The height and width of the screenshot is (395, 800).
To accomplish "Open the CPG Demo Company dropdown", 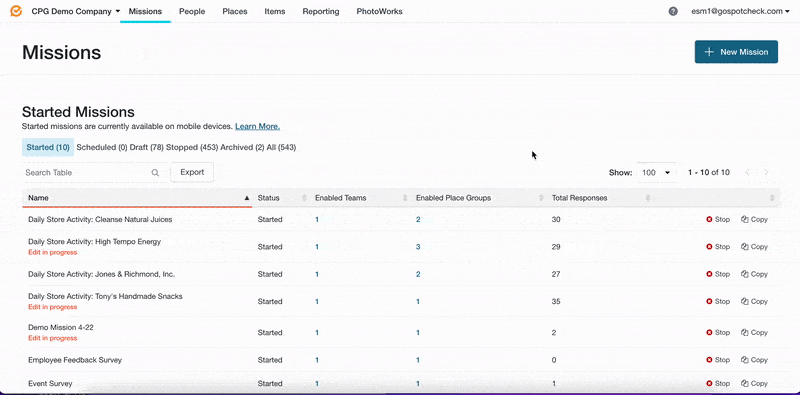I will pos(76,11).
